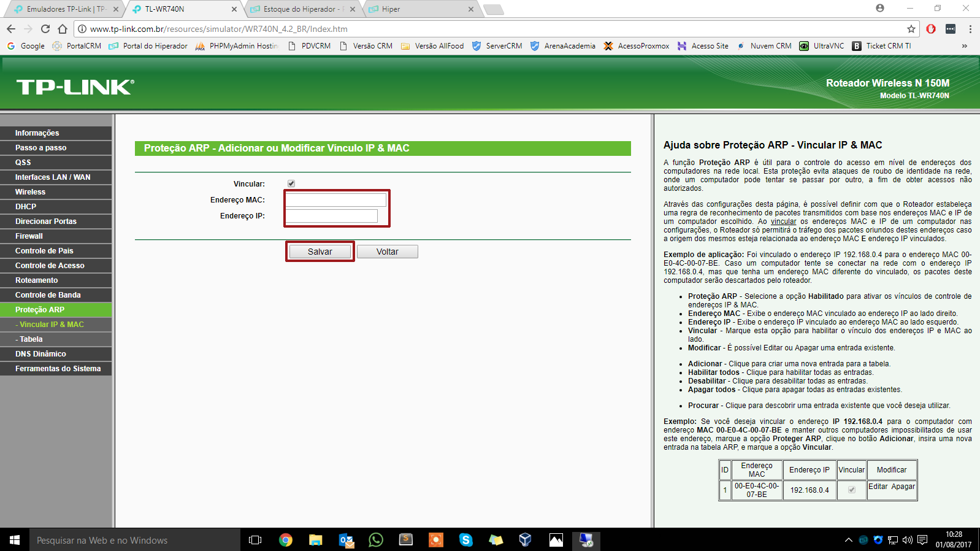Open the Opera extension icon in toolbar

(x=930, y=29)
